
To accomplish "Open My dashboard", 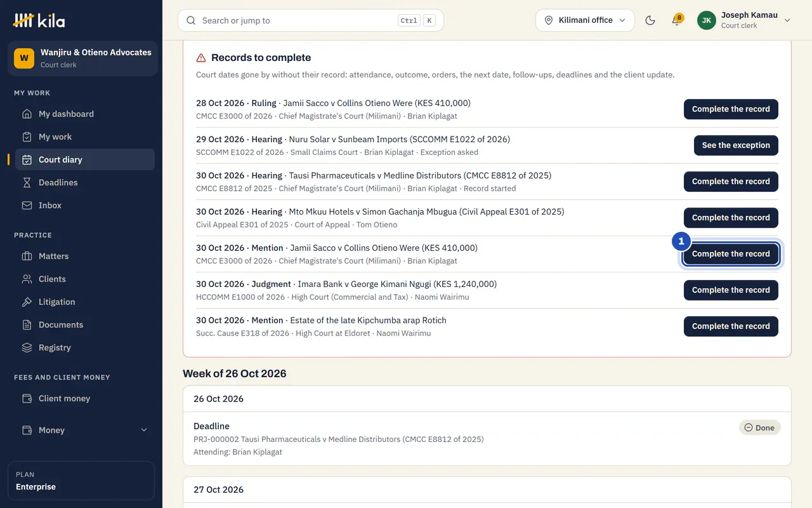I will click(x=85, y=114).
